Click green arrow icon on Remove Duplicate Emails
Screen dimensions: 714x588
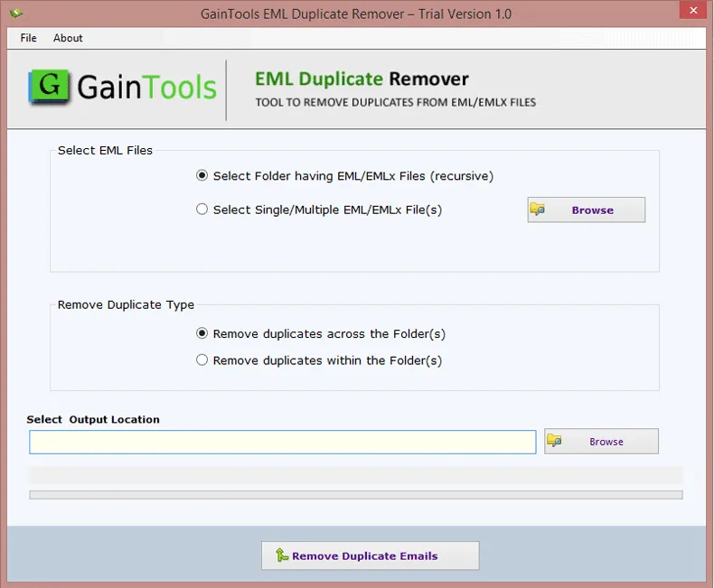[281, 555]
